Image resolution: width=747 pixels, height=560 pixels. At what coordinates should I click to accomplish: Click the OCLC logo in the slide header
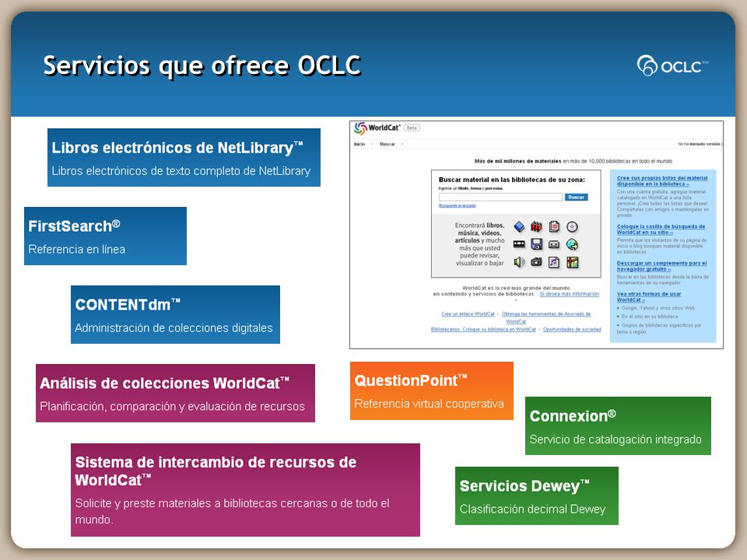(672, 65)
